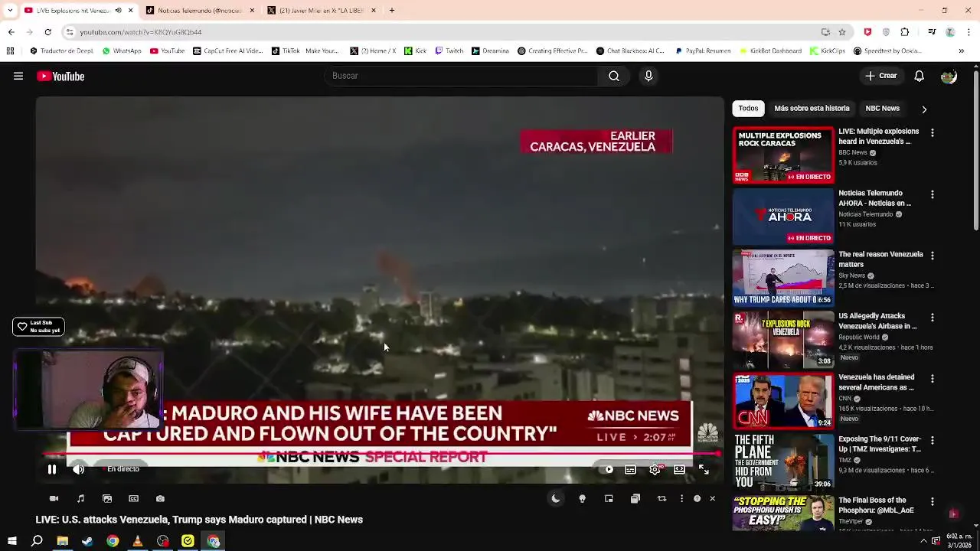Open 'US Allegedly Attacks Venezuela's Airbase' title

(877, 321)
